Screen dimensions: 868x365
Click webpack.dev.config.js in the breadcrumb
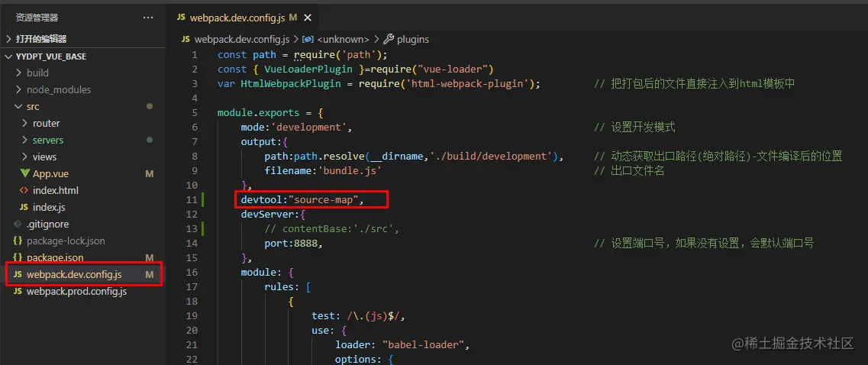[242, 39]
